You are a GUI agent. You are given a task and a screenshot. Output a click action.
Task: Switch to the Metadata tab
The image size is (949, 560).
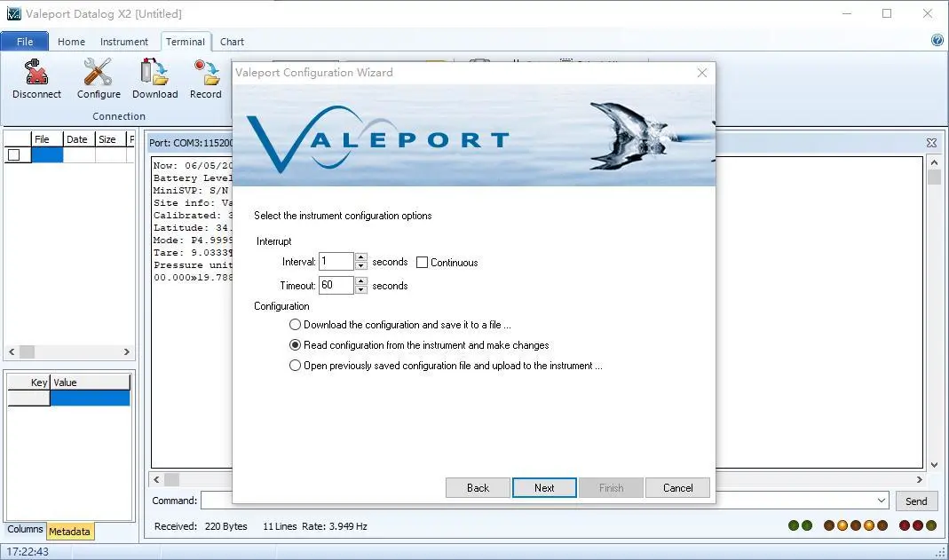[69, 532]
